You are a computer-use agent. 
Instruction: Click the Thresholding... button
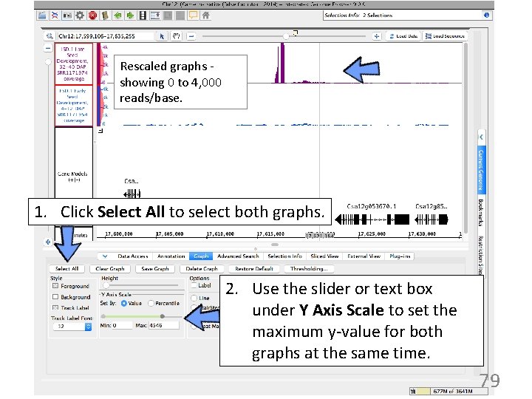(309, 269)
